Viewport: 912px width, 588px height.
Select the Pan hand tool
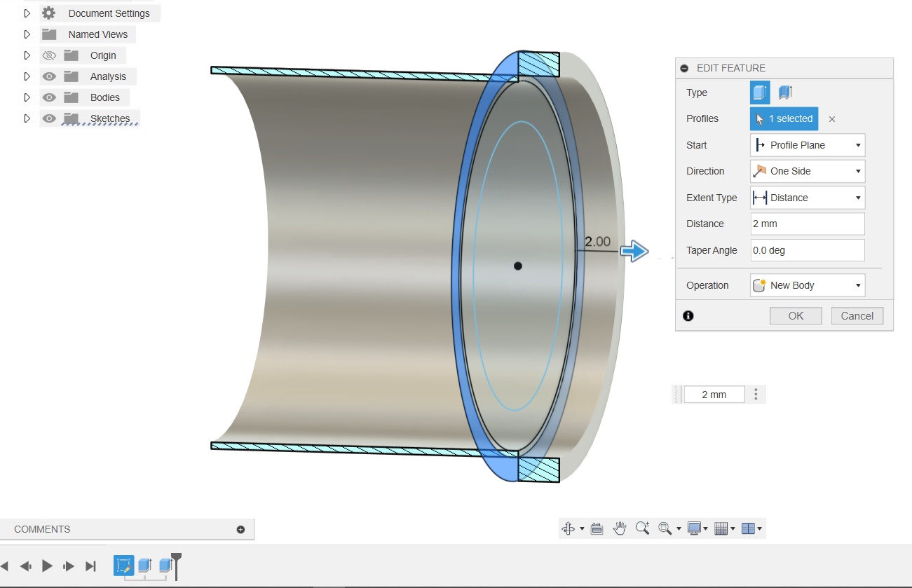620,528
